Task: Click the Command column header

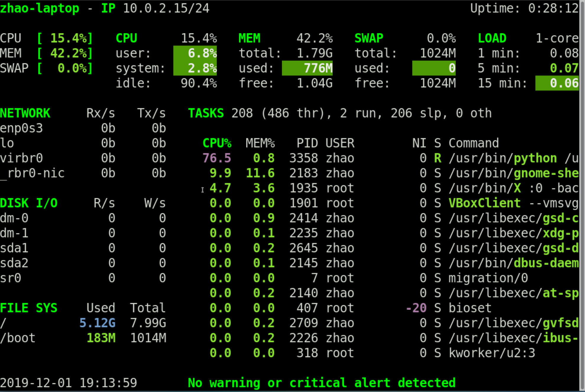Action: tap(473, 143)
